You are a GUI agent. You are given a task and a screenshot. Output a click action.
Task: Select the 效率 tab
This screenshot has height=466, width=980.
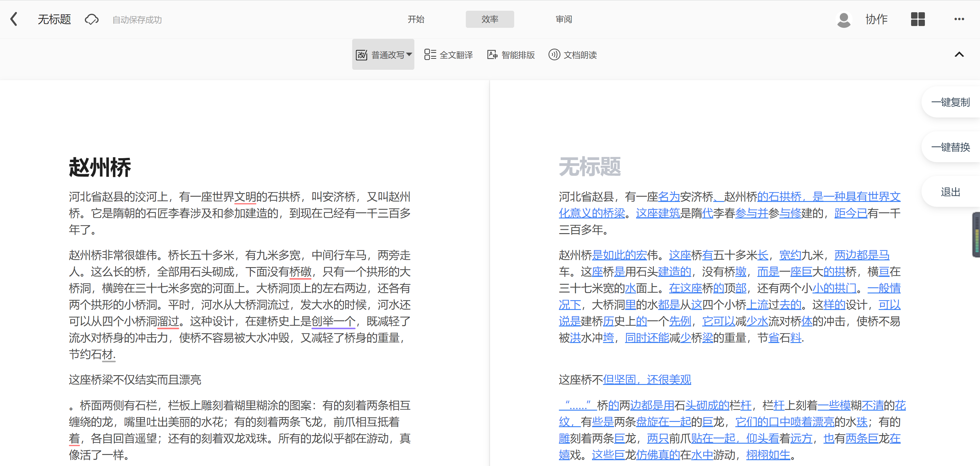pyautogui.click(x=490, y=19)
